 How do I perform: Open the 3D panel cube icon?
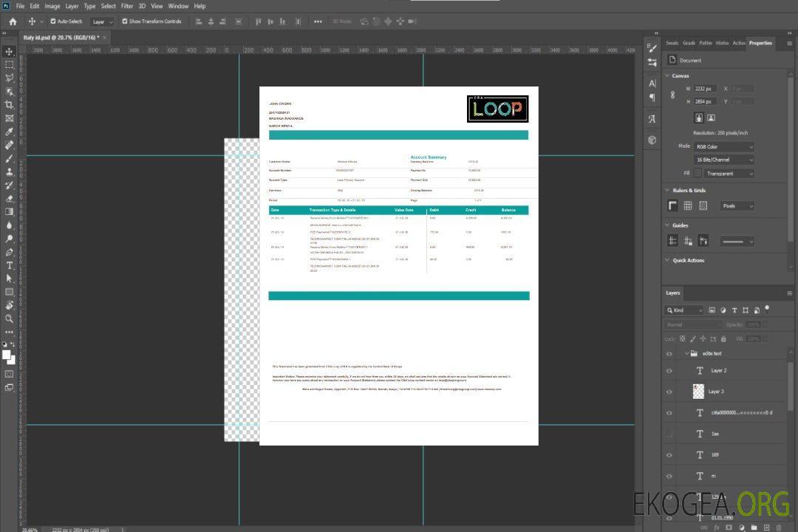[x=652, y=140]
